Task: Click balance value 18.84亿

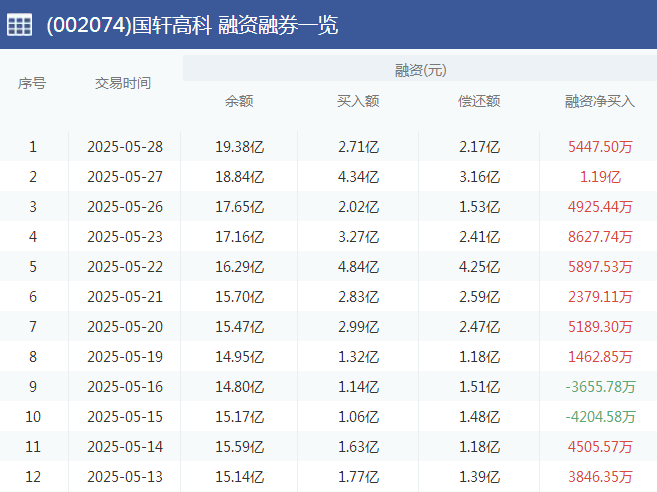Action: [240, 177]
